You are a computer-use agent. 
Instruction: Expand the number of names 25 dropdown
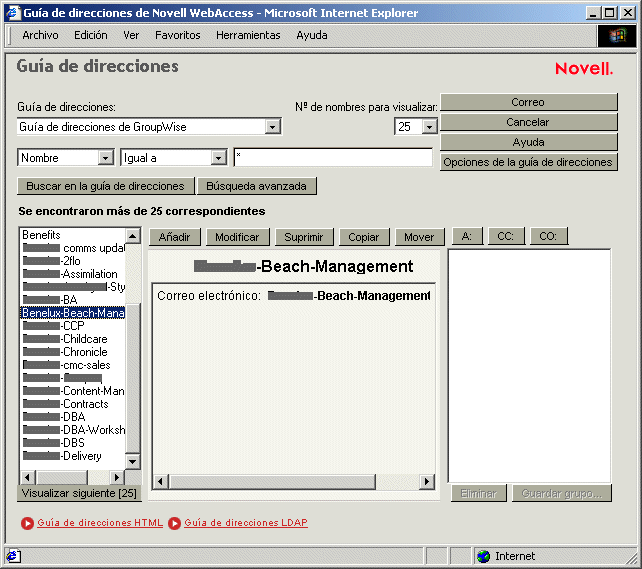429,127
